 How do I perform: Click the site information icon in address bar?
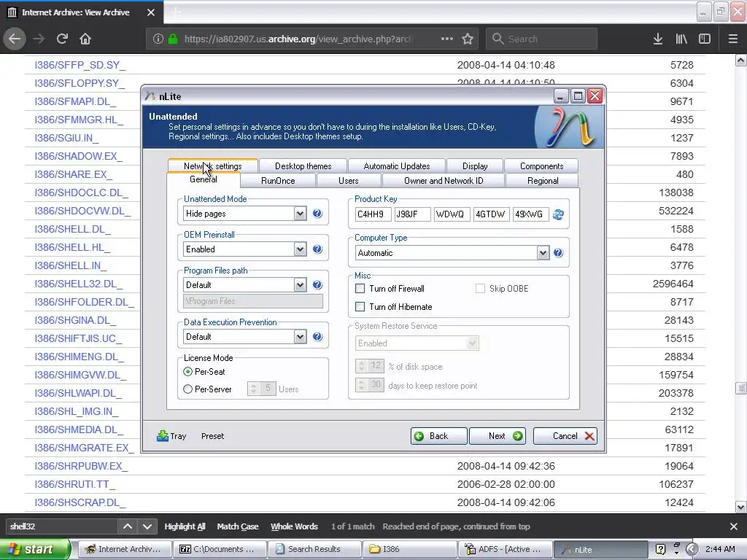[x=158, y=39]
